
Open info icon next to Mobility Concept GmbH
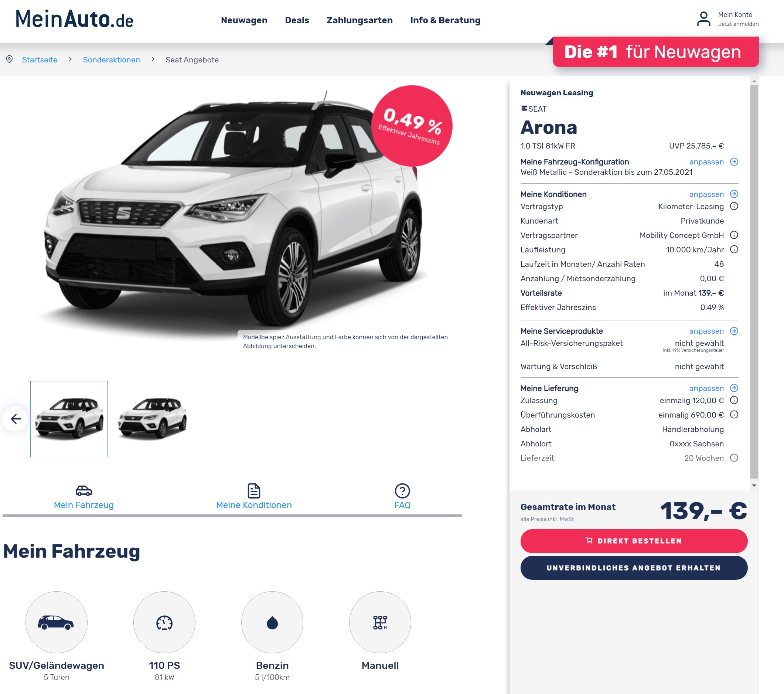[734, 235]
